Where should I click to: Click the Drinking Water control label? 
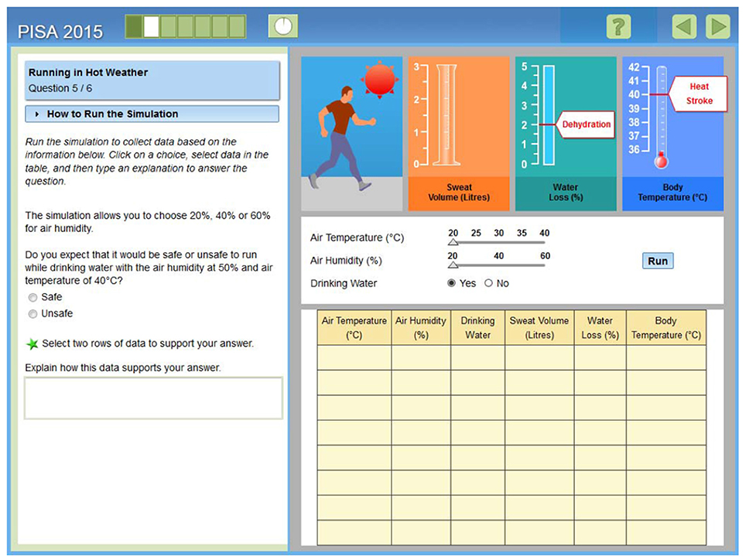coord(344,283)
